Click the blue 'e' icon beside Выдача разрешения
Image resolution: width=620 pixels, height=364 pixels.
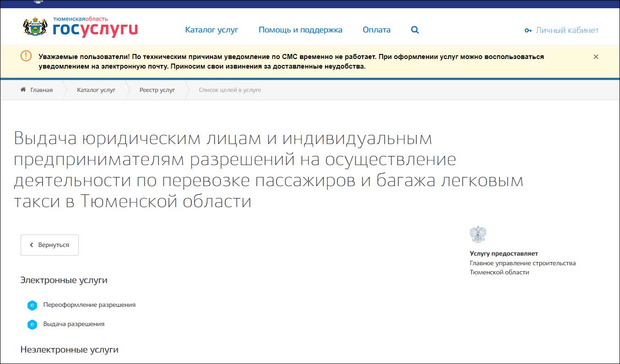pyautogui.click(x=32, y=324)
